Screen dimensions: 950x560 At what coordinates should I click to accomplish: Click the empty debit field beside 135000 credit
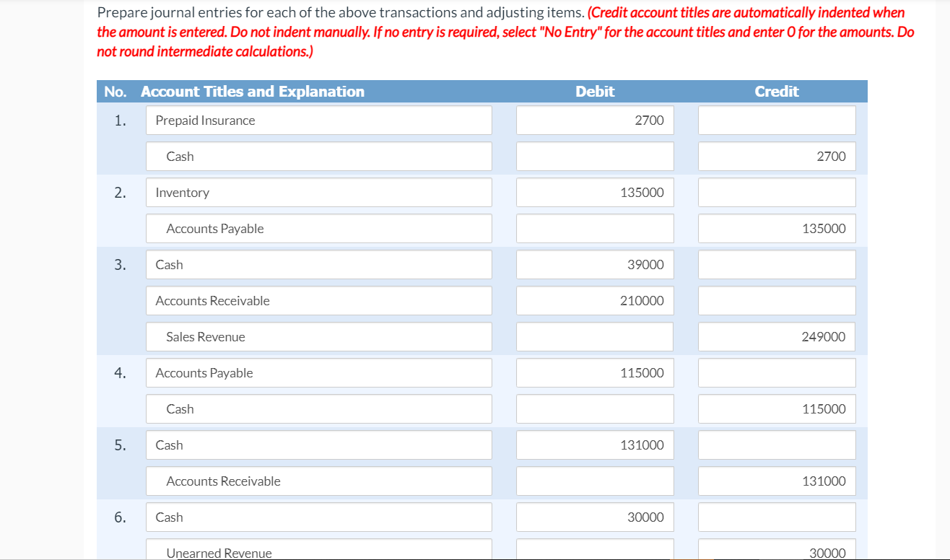(595, 229)
